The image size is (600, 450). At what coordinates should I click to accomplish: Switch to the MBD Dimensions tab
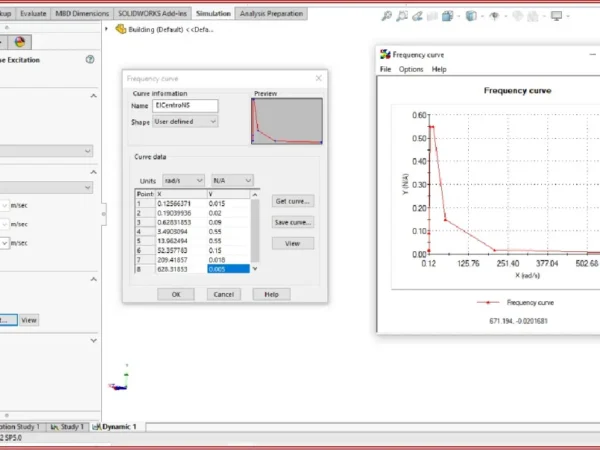click(82, 13)
